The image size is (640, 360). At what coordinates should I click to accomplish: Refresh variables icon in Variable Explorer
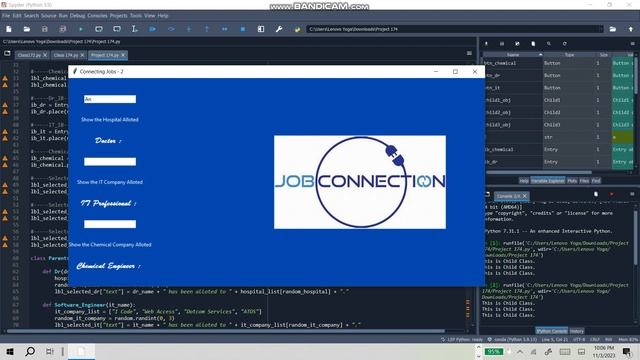click(x=564, y=44)
